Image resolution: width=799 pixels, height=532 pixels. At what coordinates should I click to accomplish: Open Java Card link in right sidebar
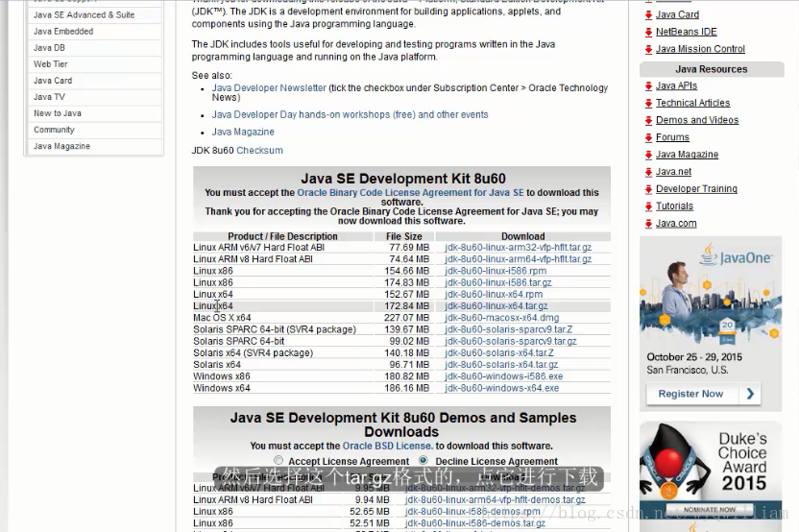coord(677,14)
